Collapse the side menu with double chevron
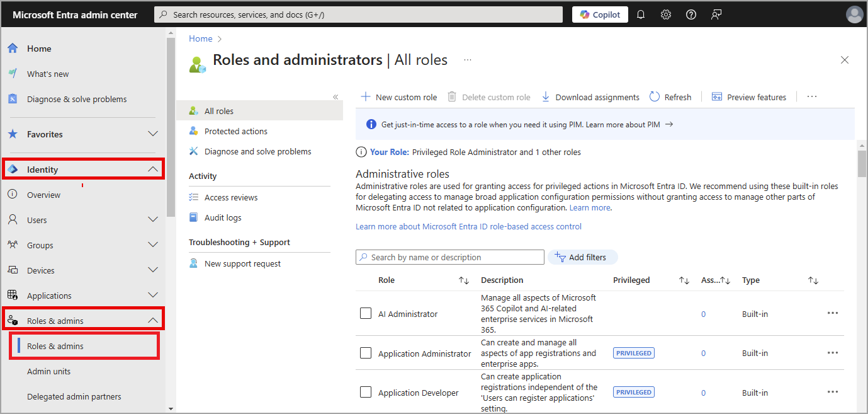Image resolution: width=868 pixels, height=414 pixels. pos(335,97)
